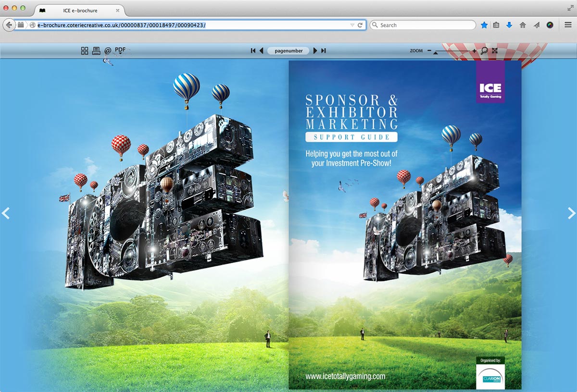Open the PDF download dropdown

tap(121, 50)
